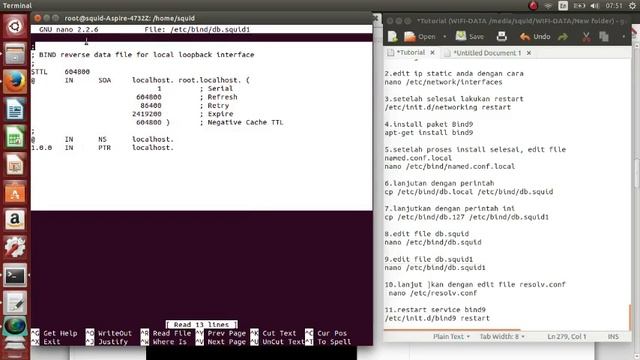Open the Plain Text language dropdown
The width and height of the screenshot is (640, 360).
pos(451,337)
